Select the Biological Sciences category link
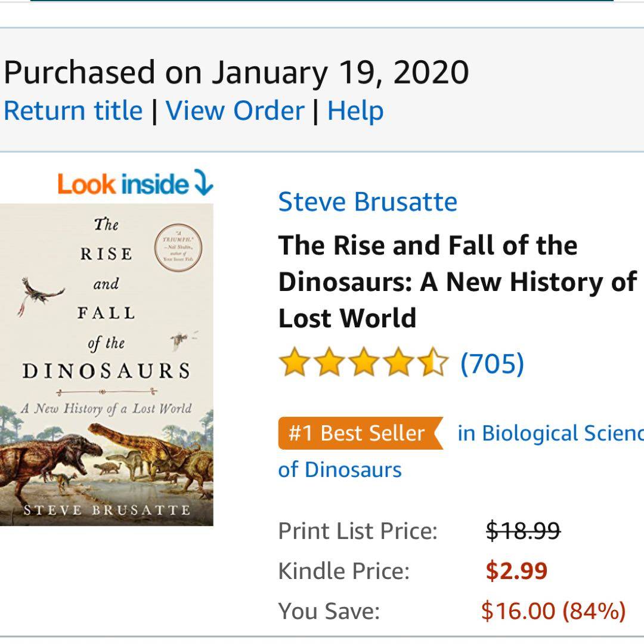Screen dimensions: 644x644 point(550,434)
